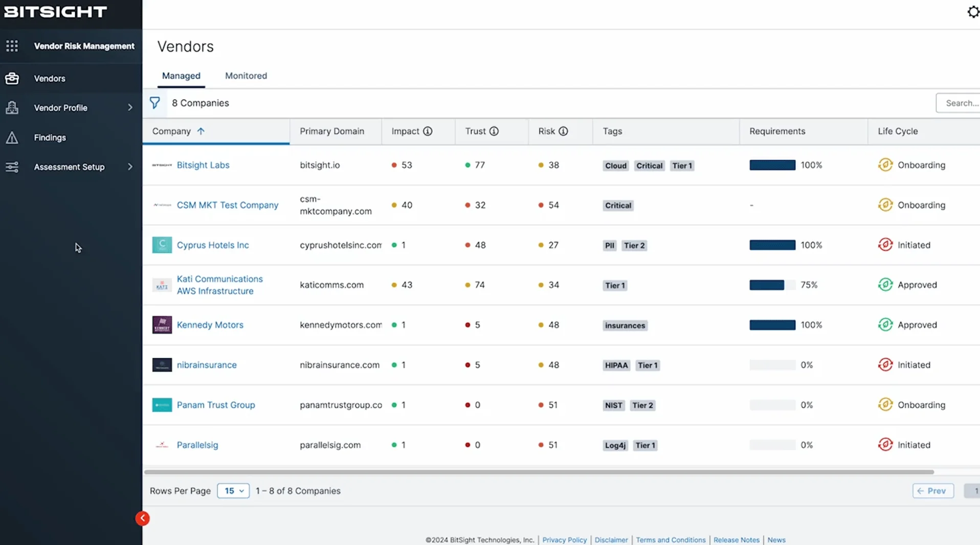Open Findings from the sidebar warning icon
Viewport: 980px width, 545px height.
[x=12, y=137]
